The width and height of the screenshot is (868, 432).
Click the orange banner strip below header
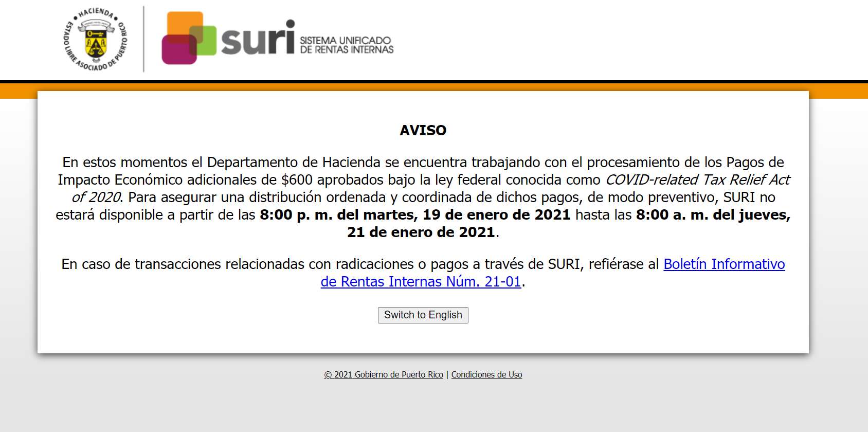[x=19, y=91]
